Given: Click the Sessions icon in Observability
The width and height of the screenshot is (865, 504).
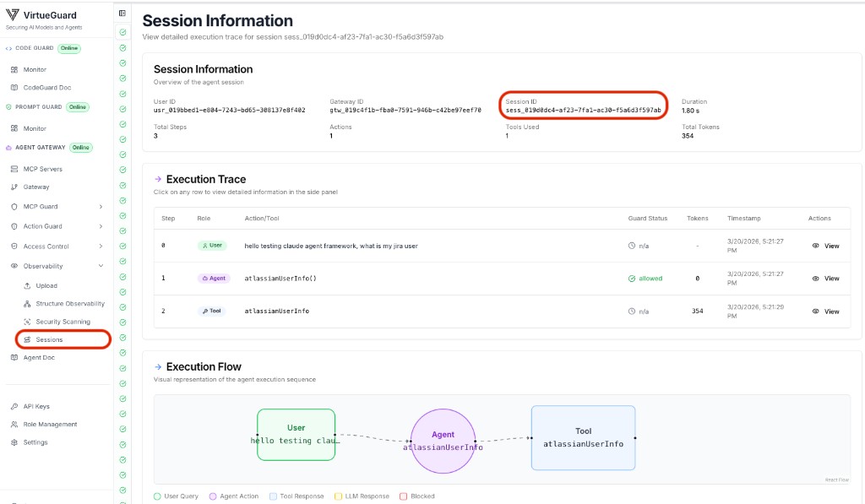Looking at the screenshot, I should pyautogui.click(x=27, y=339).
